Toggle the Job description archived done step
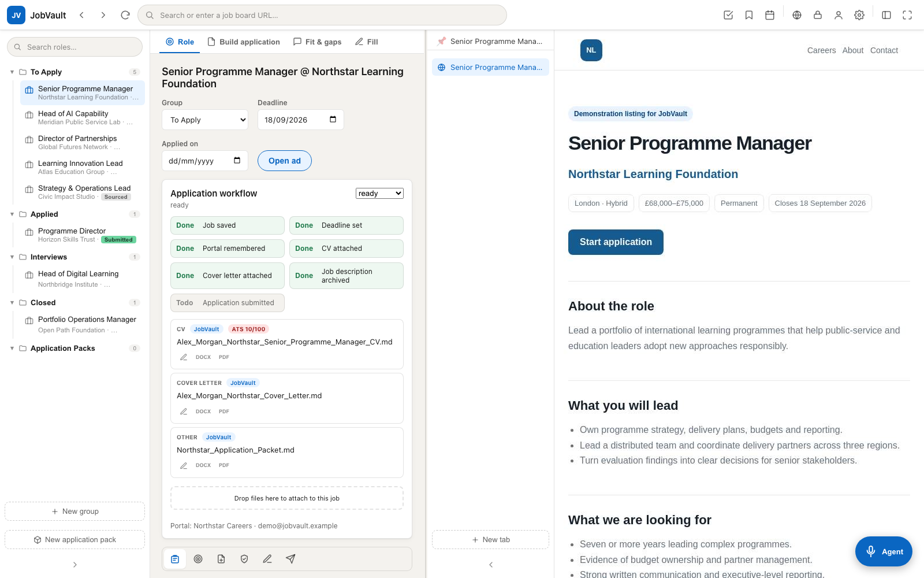 point(346,276)
